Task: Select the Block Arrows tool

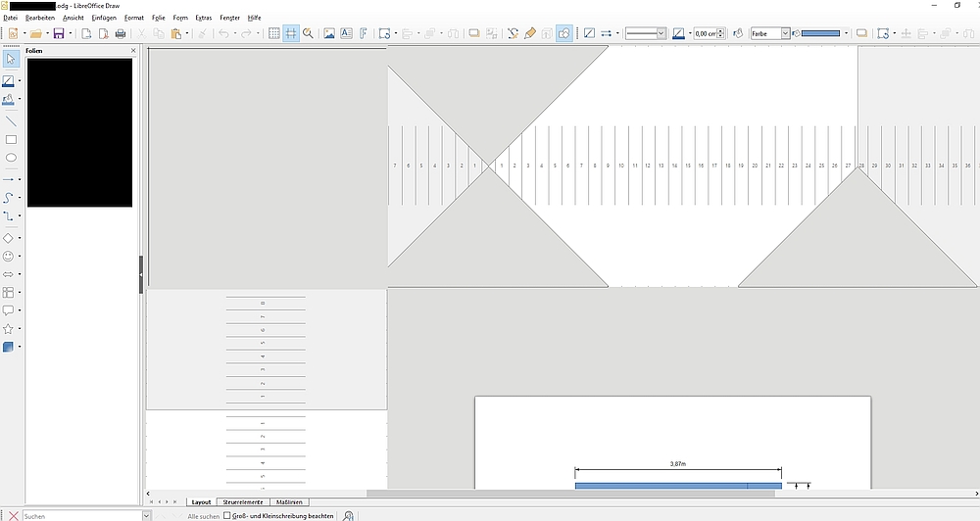Action: point(8,274)
